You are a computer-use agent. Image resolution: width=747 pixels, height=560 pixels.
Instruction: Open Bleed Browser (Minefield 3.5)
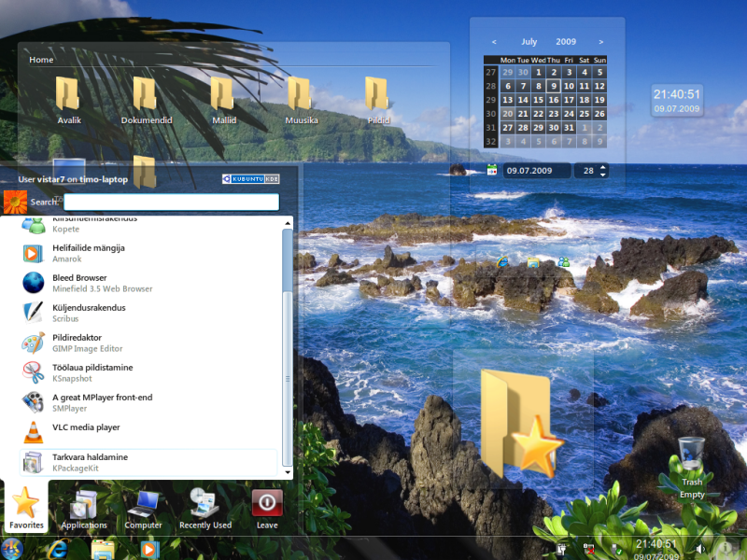coord(148,283)
